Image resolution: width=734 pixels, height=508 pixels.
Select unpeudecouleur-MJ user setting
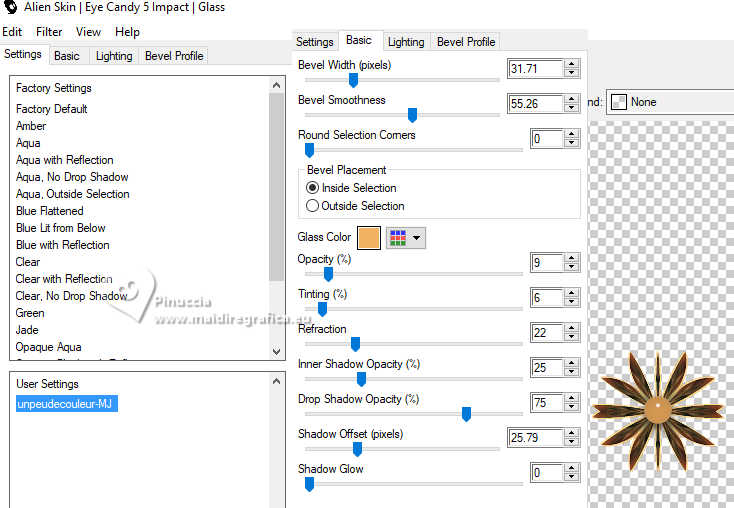coord(66,404)
